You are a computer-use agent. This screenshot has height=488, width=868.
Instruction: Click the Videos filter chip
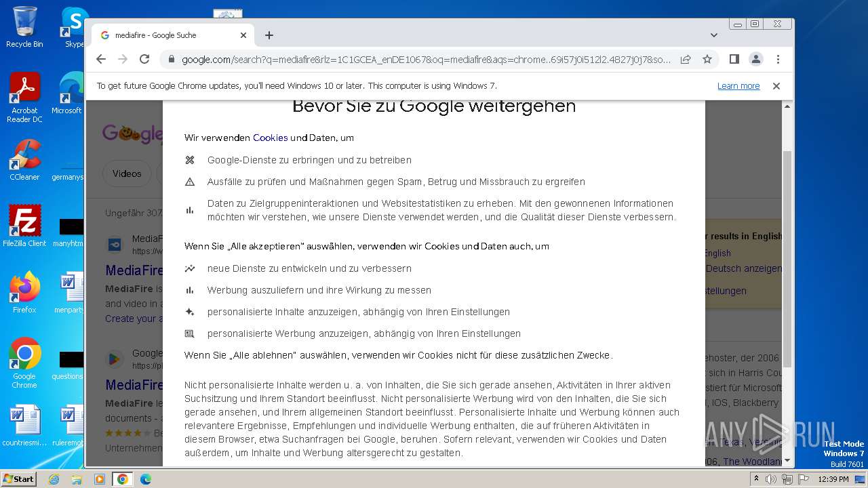127,174
